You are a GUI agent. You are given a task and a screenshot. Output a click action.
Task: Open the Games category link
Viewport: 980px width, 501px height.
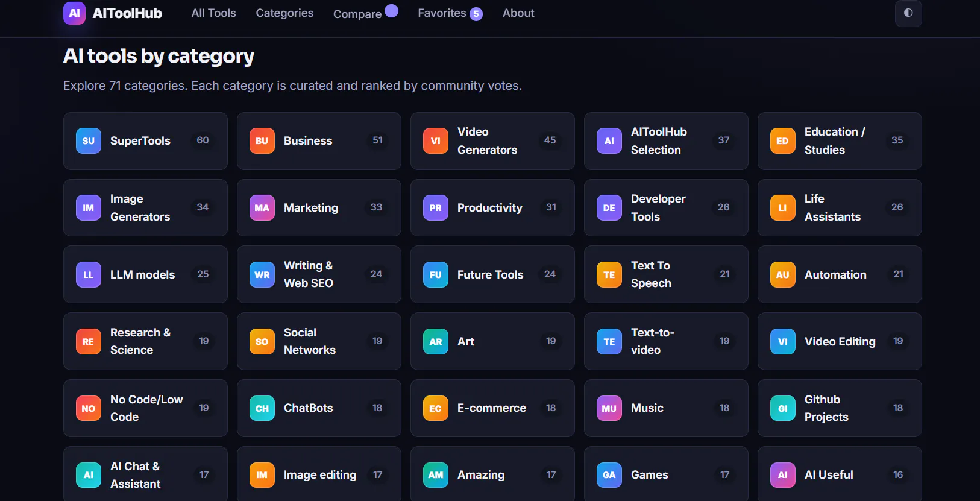666,474
